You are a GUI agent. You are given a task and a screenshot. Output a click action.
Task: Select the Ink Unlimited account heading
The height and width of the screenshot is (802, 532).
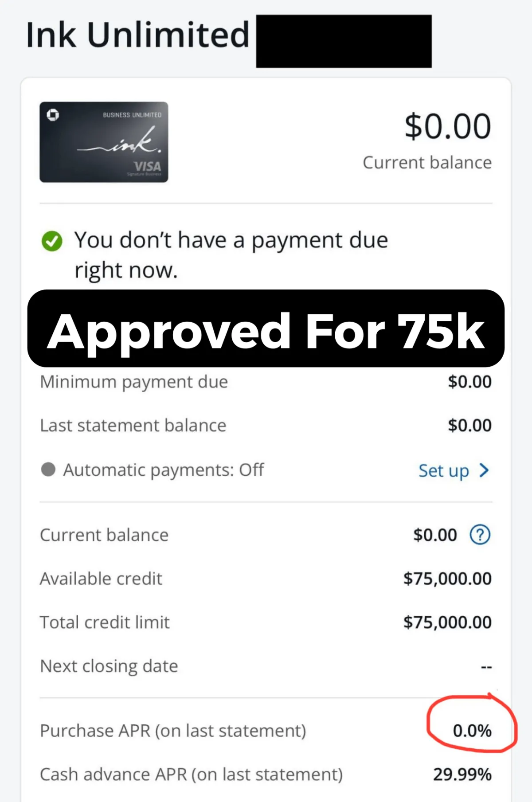pos(138,35)
